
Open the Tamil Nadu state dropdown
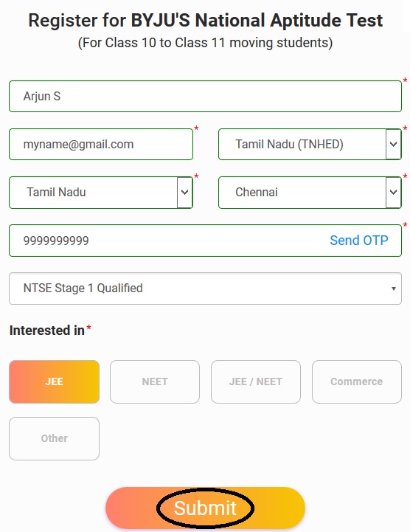(x=101, y=193)
